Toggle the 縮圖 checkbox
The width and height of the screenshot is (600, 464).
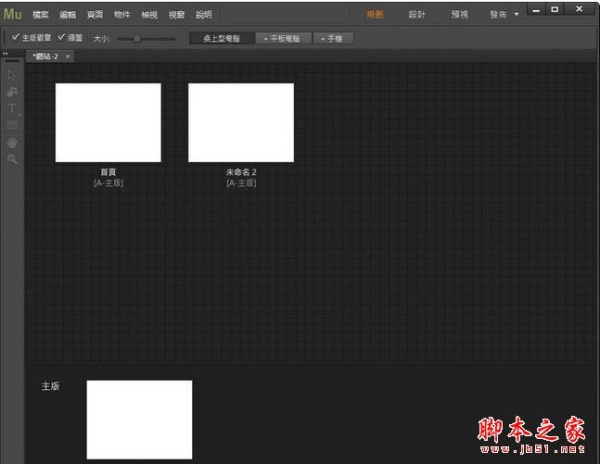tap(62, 37)
